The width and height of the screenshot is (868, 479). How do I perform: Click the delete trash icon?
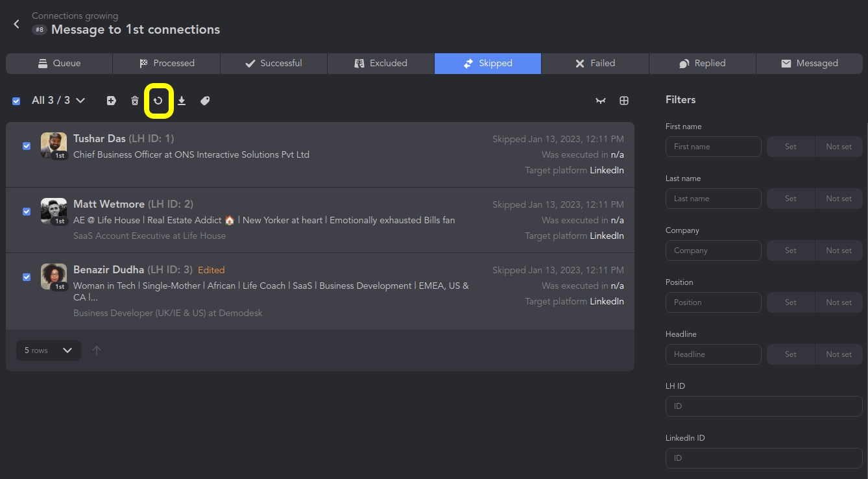(135, 101)
